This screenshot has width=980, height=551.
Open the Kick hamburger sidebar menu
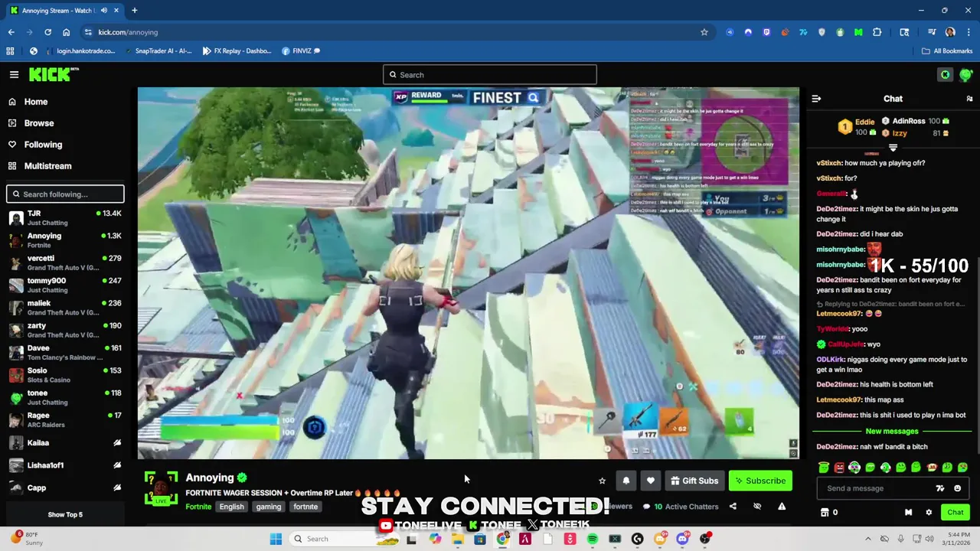(x=14, y=74)
